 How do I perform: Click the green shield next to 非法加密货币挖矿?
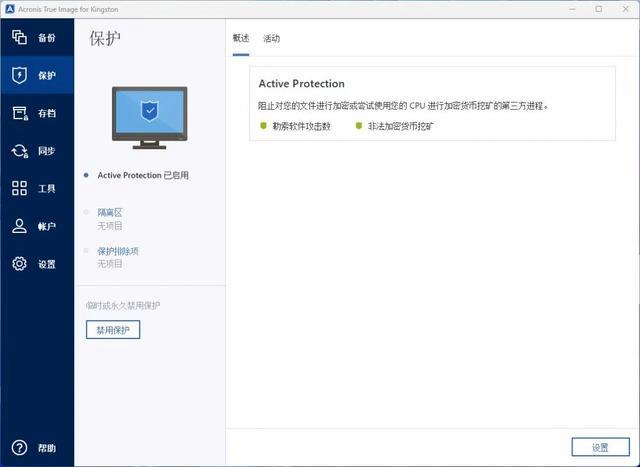359,126
